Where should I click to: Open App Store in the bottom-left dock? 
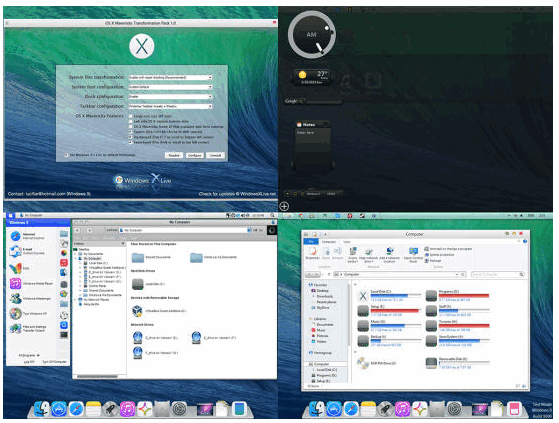(x=59, y=409)
